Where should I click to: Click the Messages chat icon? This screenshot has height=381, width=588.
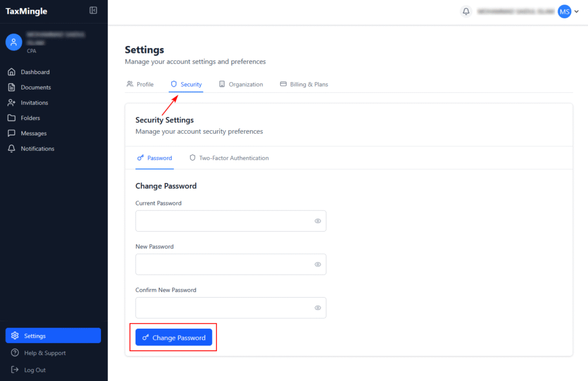pyautogui.click(x=11, y=133)
